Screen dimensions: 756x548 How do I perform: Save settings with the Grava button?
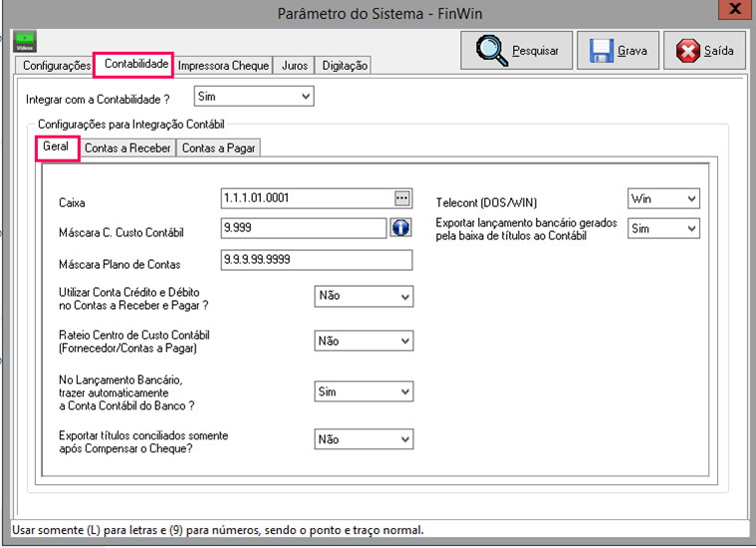[x=618, y=50]
